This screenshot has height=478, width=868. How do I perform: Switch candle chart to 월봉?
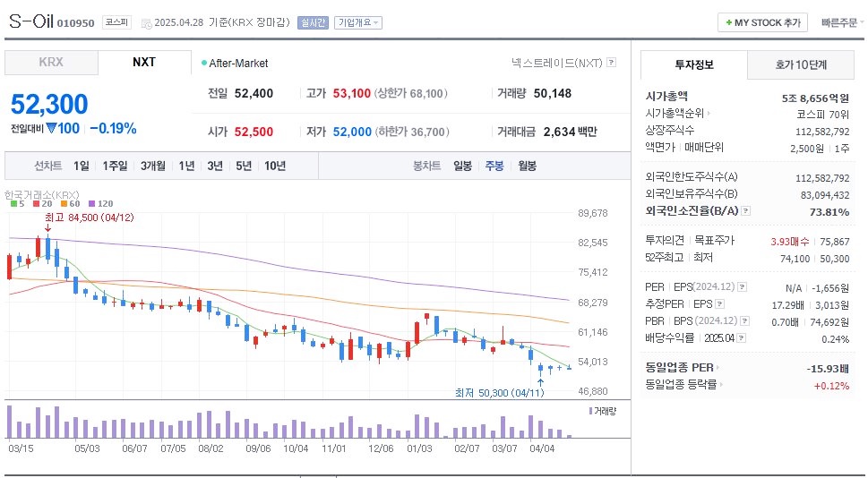click(x=527, y=166)
